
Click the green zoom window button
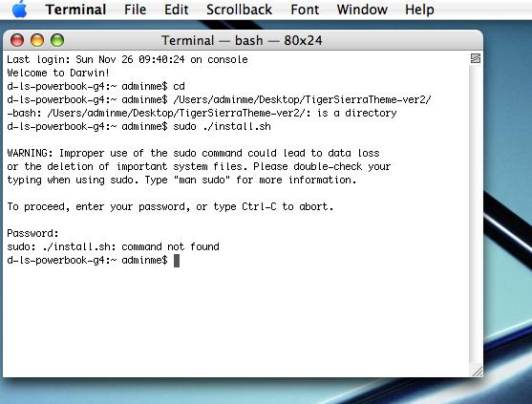[x=57, y=40]
